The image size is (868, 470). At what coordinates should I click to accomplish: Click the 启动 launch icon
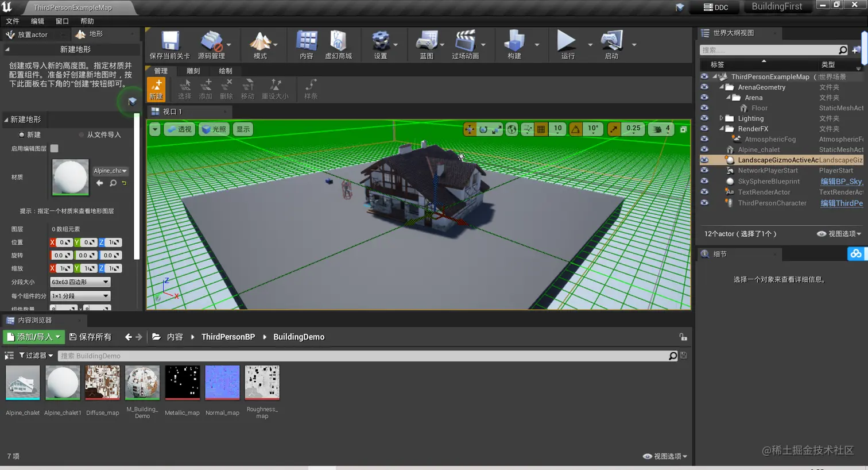click(611, 45)
